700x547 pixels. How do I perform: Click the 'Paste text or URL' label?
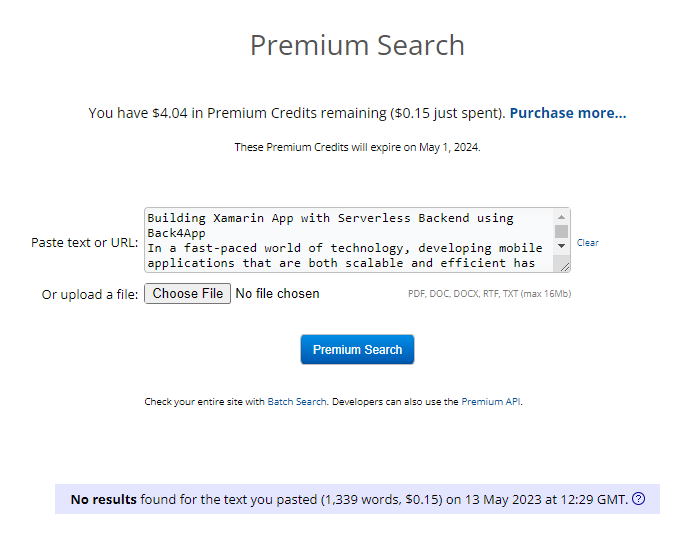[x=84, y=243]
